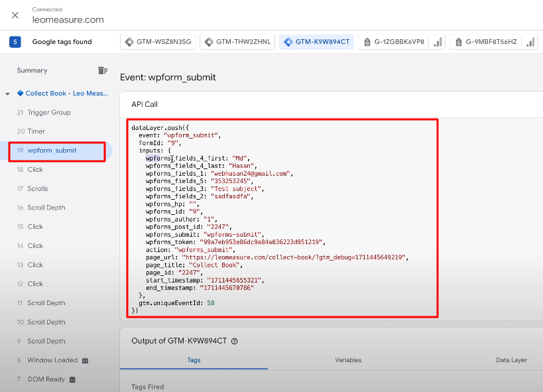The height and width of the screenshot is (392, 543).
Task: Click the email value webhasan24@gmail.com
Action: point(250,174)
